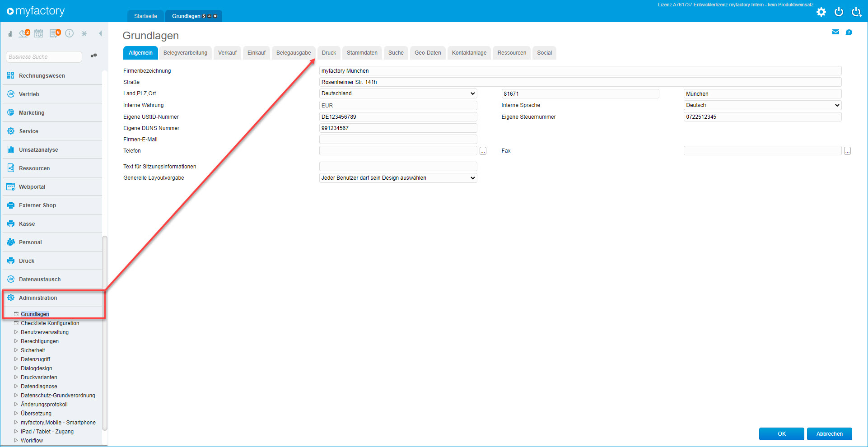The height and width of the screenshot is (447, 868).
Task: Click ellipsis button next to Fax
Action: click(847, 151)
